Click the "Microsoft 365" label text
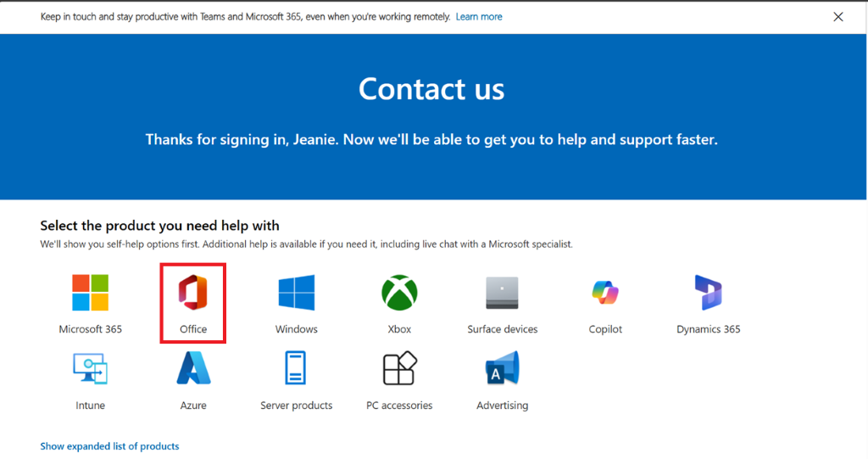This screenshot has height=459, width=868. pyautogui.click(x=90, y=329)
